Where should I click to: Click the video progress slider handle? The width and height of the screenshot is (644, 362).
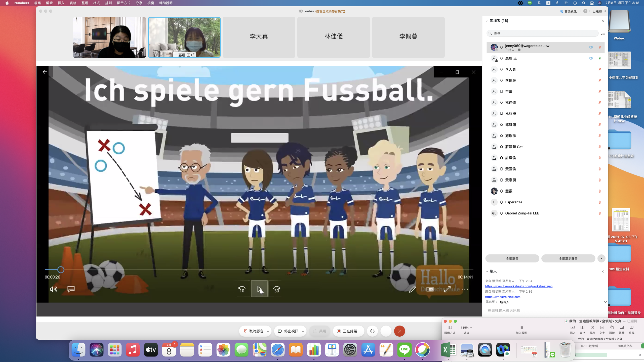61,270
